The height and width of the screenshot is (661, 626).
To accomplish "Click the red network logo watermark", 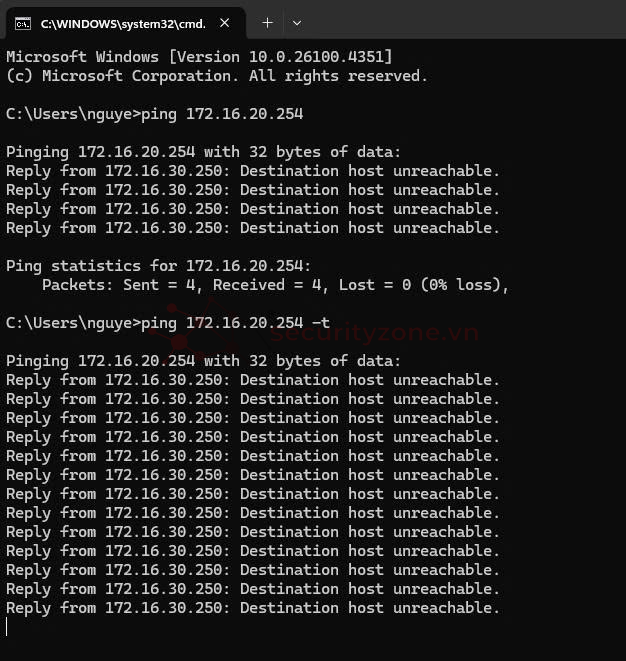I will pyautogui.click(x=192, y=327).
